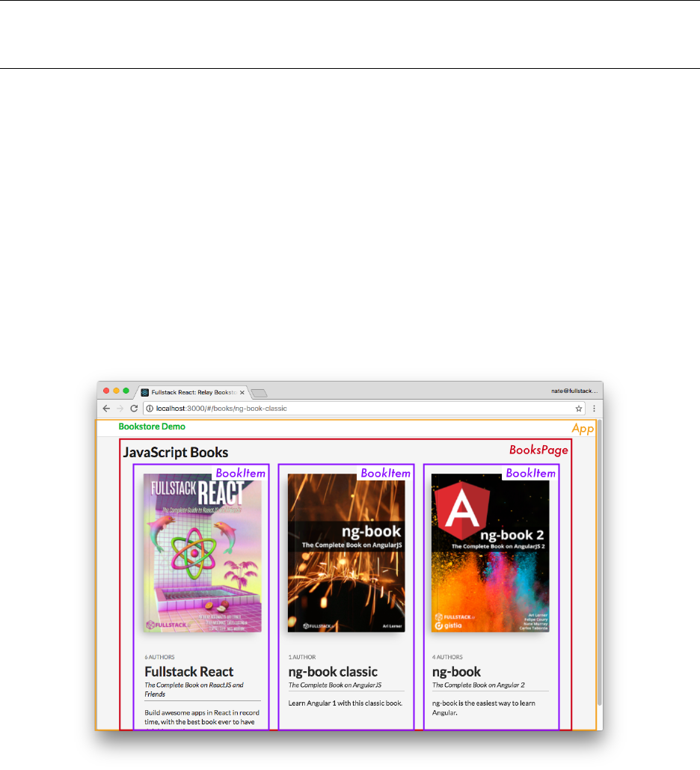Screen dimensions: 700x770
Task: Bookmark page with star icon
Action: tap(579, 409)
